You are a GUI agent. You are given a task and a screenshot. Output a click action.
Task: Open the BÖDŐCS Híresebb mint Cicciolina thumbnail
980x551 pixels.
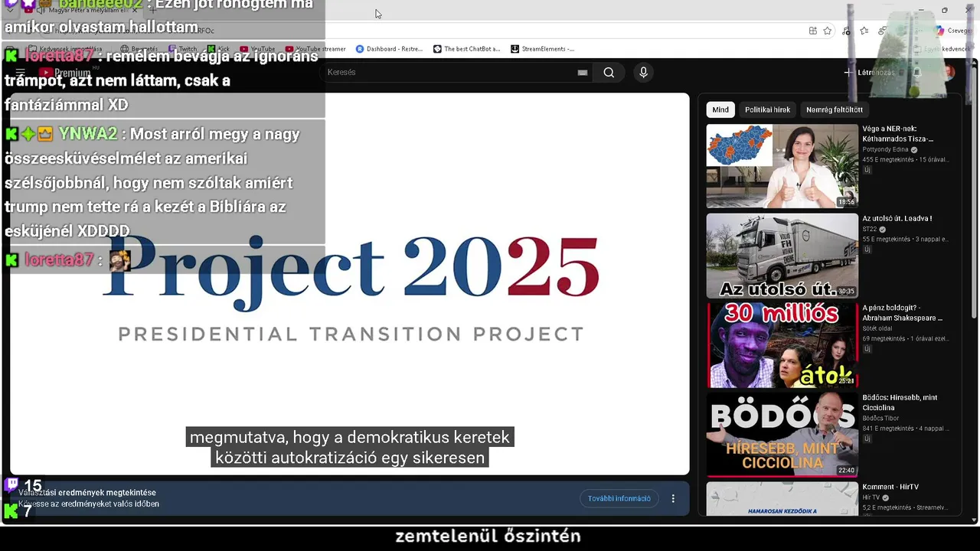782,435
